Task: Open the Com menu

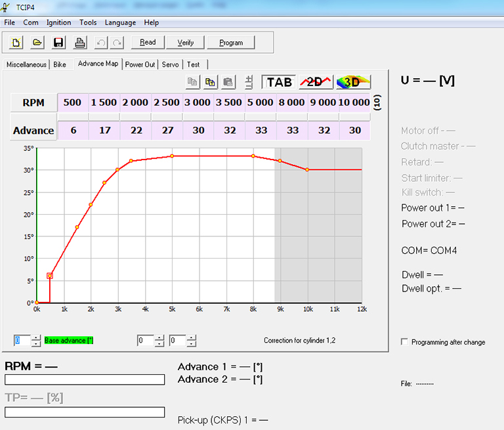Action: [31, 22]
